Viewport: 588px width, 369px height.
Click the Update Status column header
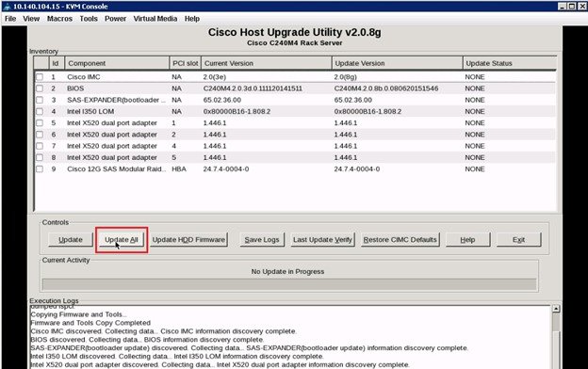point(510,63)
